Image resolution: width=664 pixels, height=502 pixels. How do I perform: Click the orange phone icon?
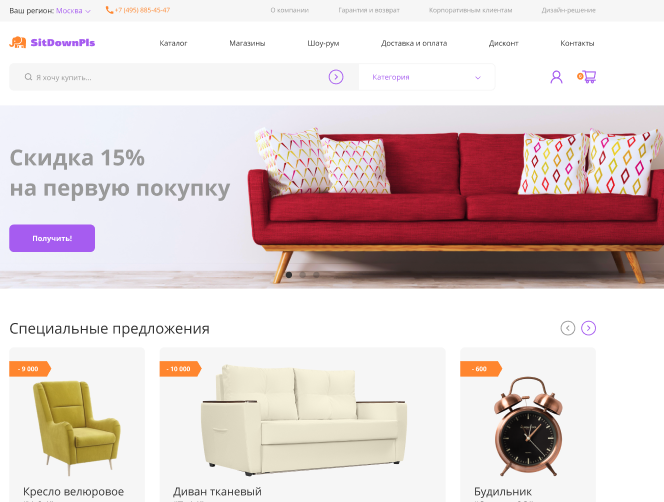(x=109, y=10)
